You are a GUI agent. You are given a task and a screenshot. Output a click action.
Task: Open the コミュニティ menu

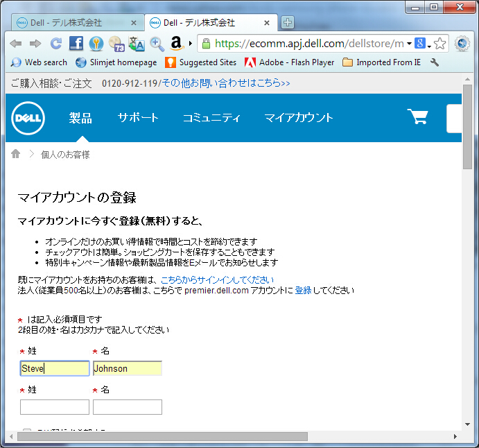[x=211, y=118]
